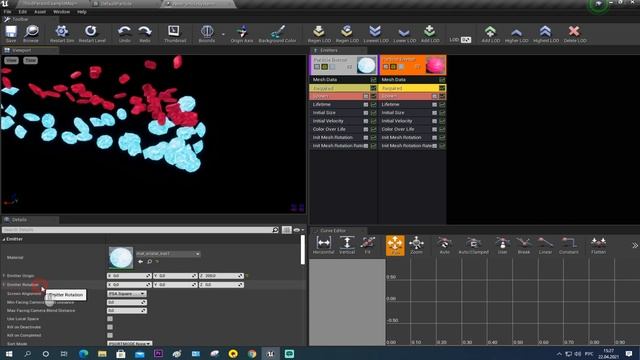Open Bounds options dropdown arrow
The image size is (640, 360).
(223, 34)
